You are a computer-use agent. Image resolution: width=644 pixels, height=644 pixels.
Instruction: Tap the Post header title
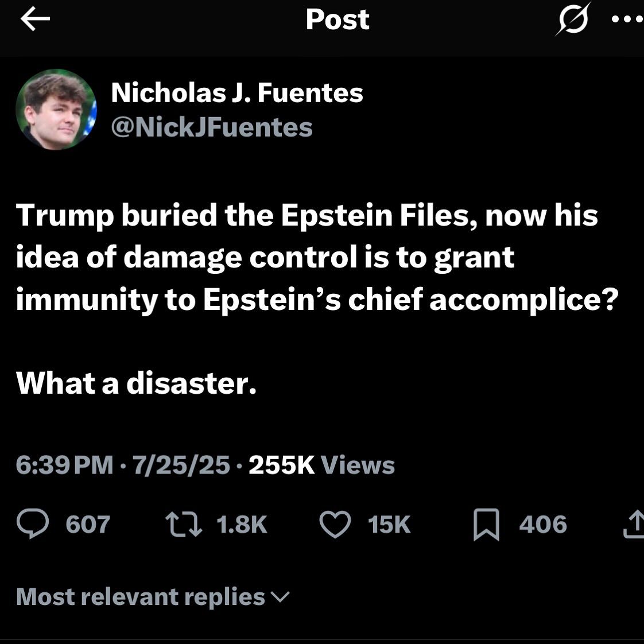pyautogui.click(x=337, y=20)
